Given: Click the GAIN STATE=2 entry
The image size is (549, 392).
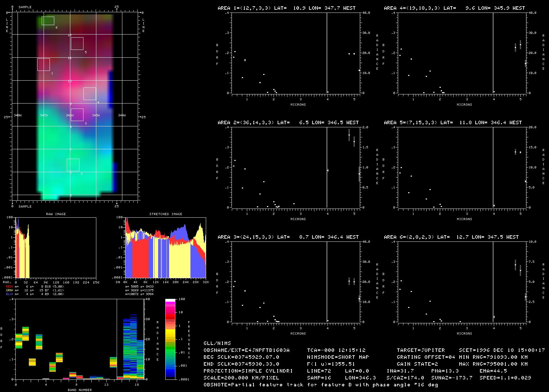Looking at the screenshot, I should pyautogui.click(x=418, y=364).
